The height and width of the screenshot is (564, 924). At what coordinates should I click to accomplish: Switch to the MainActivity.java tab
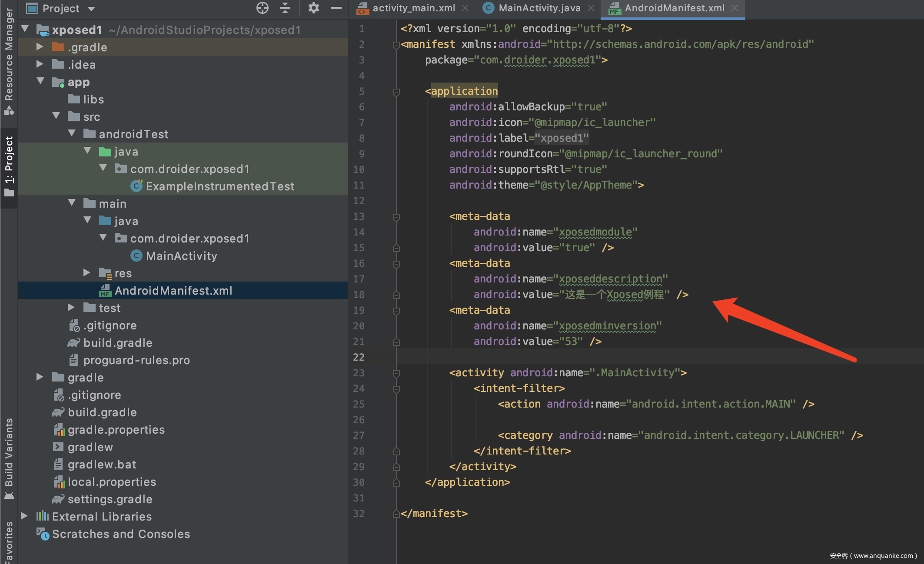click(539, 8)
